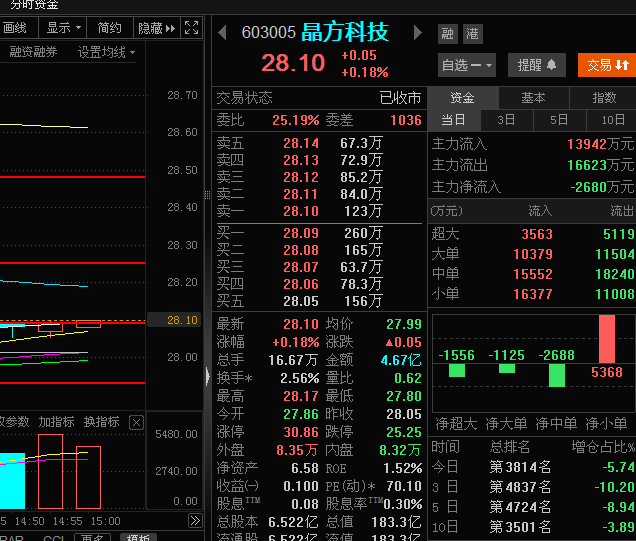Click the 最高 price 28.17
This screenshot has width=636, height=541.
301,397
